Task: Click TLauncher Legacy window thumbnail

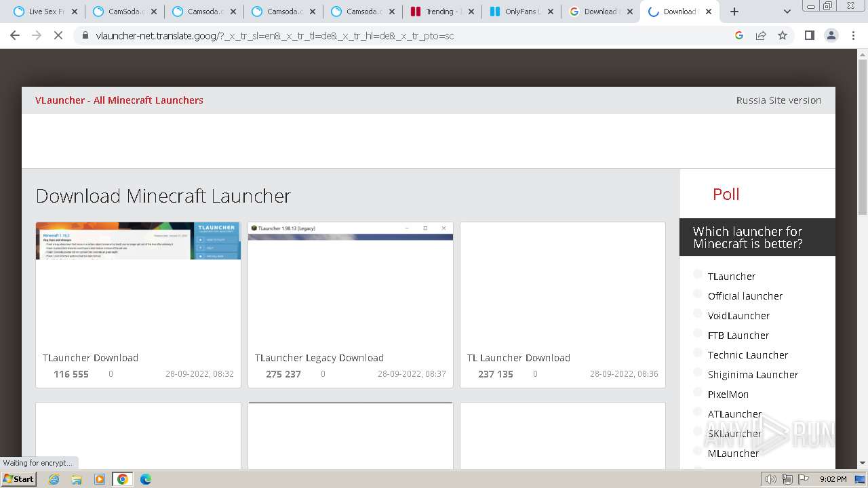Action: 351,231
